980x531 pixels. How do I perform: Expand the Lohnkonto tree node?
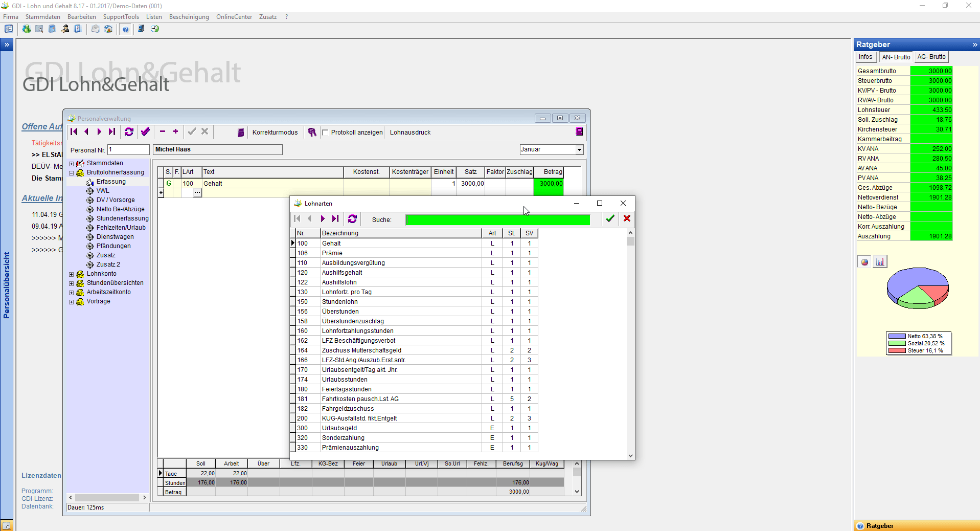[x=72, y=274]
